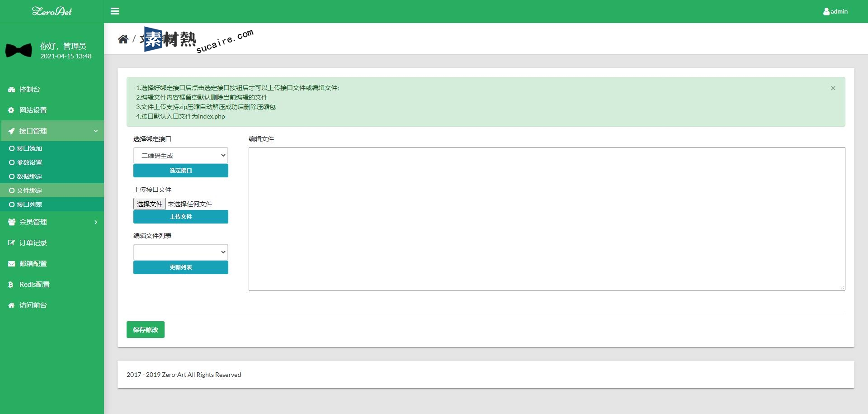Click the 2021-04-15 13:48 timestamp

click(66, 56)
